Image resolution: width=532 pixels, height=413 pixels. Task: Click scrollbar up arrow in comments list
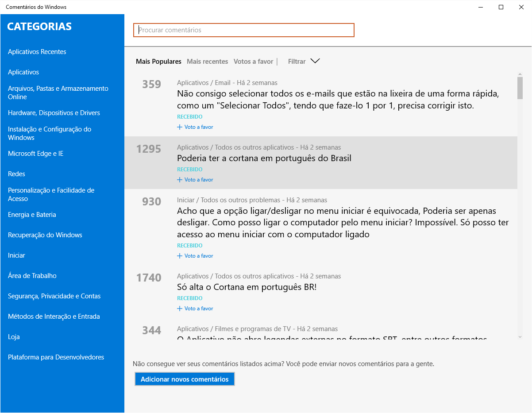pyautogui.click(x=520, y=74)
